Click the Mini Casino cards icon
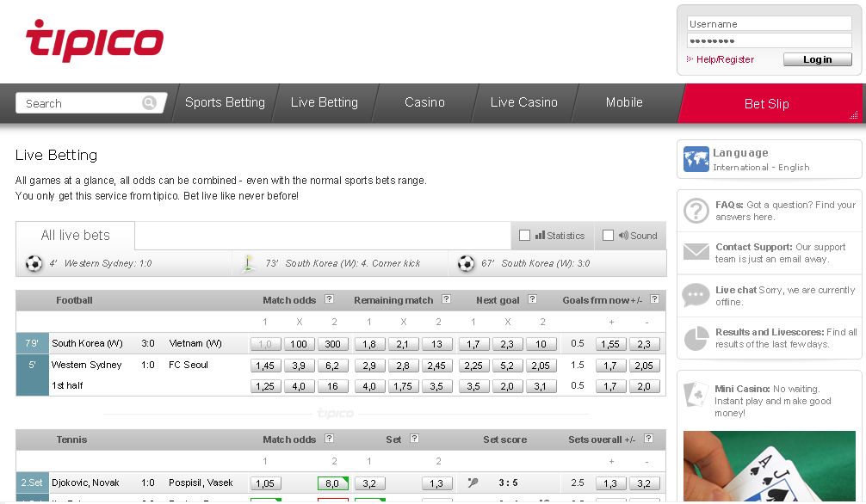Viewport: 866px width, 504px height. 696,394
